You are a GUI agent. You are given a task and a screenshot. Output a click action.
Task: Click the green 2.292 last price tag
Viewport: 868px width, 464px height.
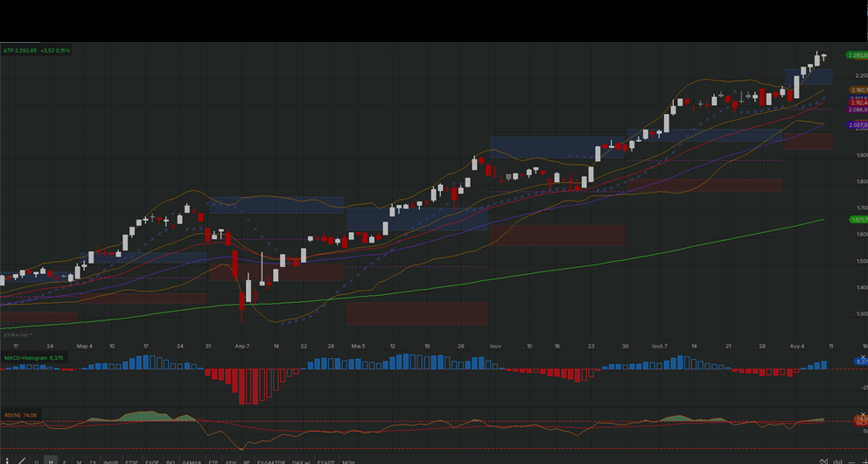(x=857, y=55)
